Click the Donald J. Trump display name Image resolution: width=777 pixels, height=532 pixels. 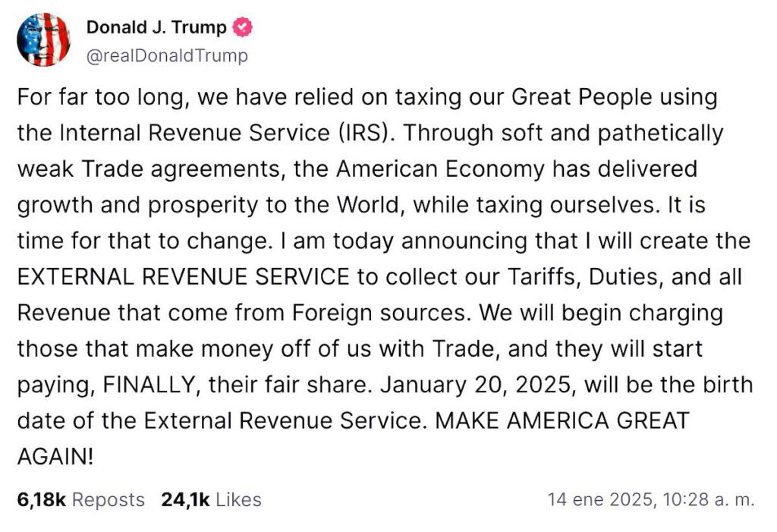click(x=156, y=28)
